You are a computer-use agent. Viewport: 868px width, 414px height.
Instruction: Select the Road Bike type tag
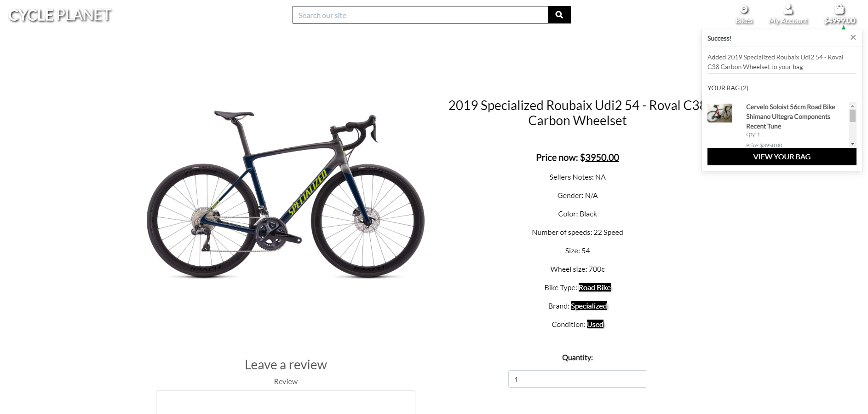[x=594, y=287]
